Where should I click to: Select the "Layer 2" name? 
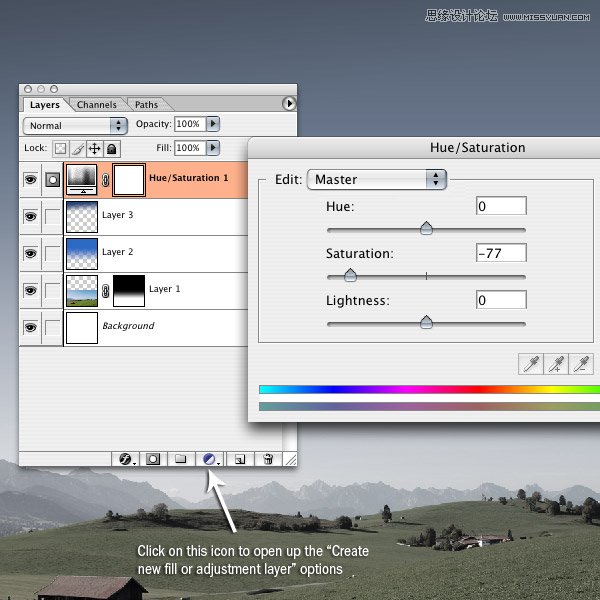(x=117, y=252)
